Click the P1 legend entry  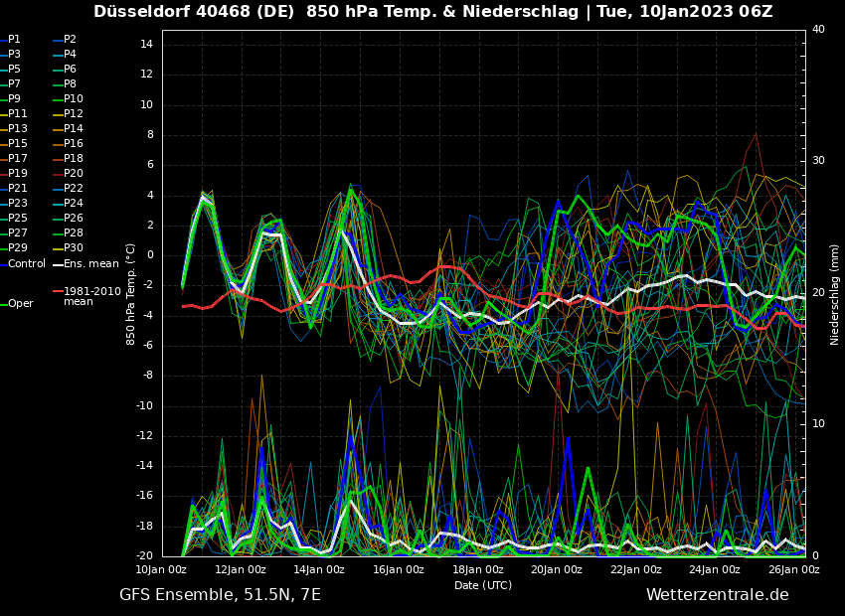14,40
